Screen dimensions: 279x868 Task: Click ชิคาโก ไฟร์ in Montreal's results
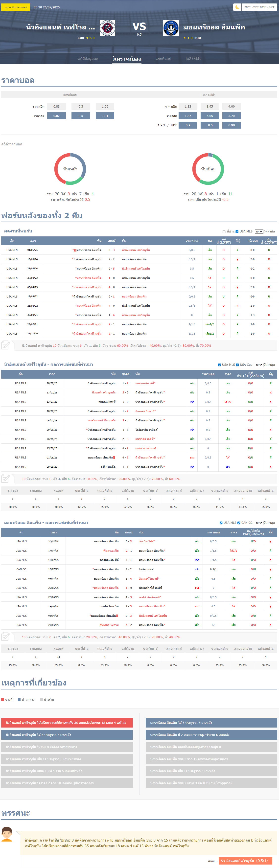click(x=147, y=542)
